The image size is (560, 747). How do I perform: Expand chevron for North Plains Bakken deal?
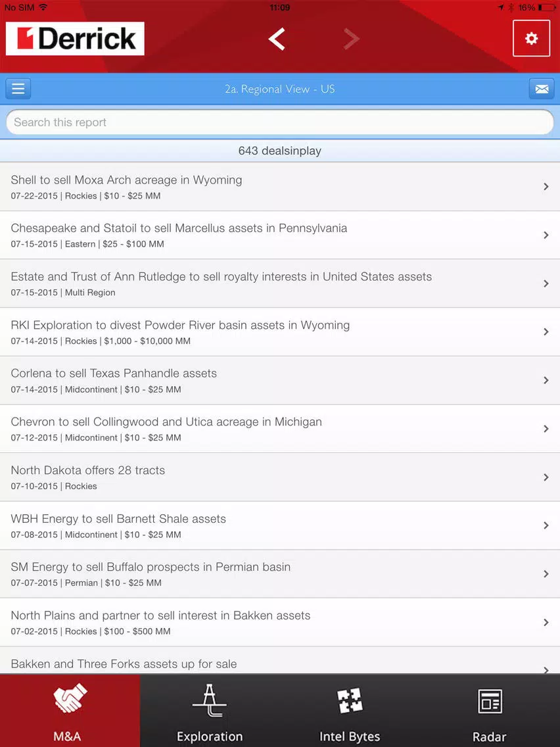546,622
